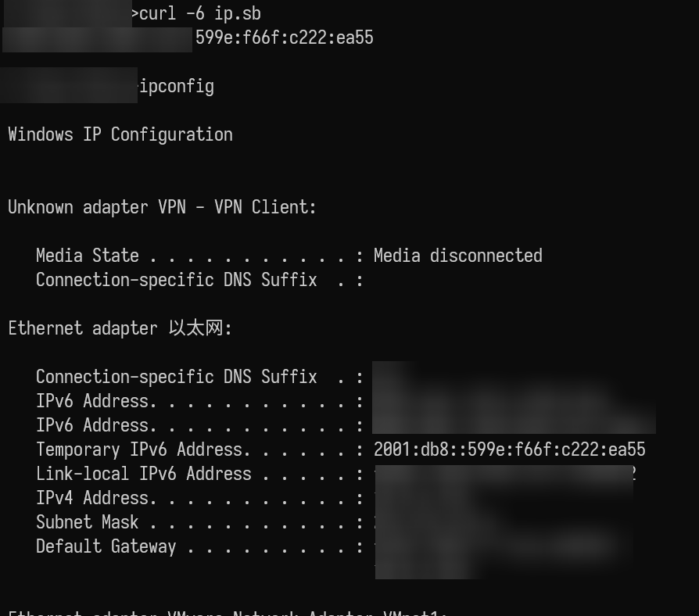The image size is (699, 616).
Task: Click the 2001:db8 temporary IPv6 address value
Action: click(x=509, y=449)
